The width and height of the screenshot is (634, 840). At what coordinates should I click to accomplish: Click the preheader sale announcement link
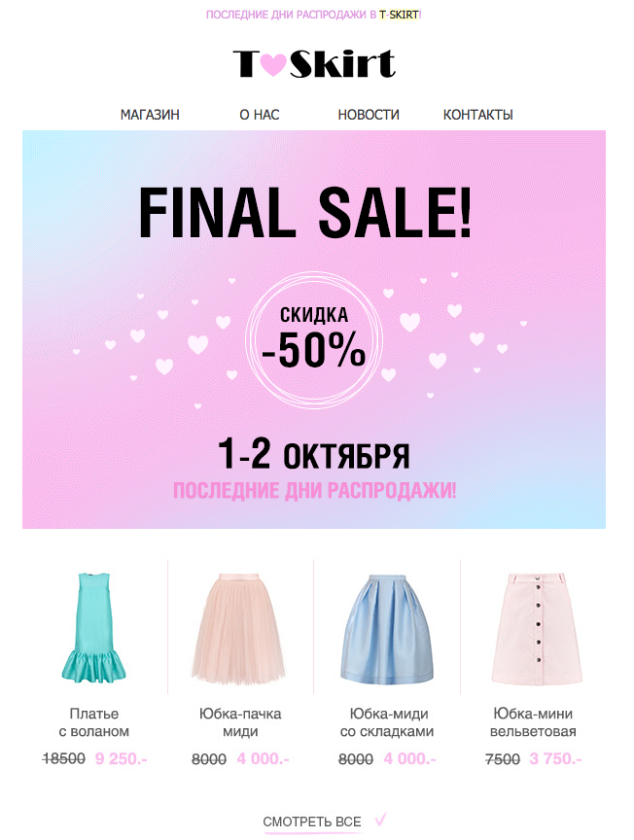tap(314, 15)
